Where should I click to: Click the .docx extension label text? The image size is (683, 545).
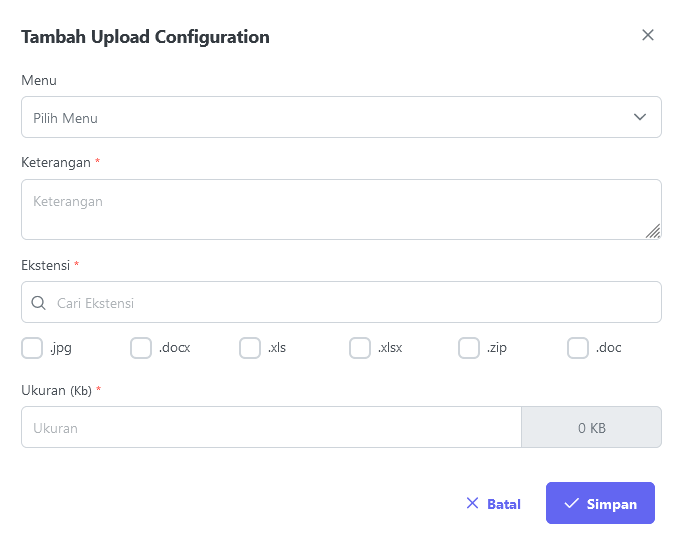click(175, 348)
